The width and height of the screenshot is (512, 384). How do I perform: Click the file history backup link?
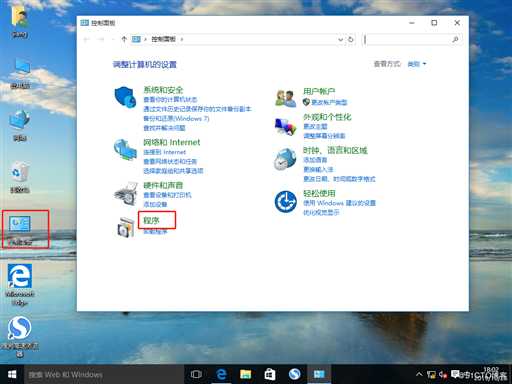pyautogui.click(x=197, y=109)
